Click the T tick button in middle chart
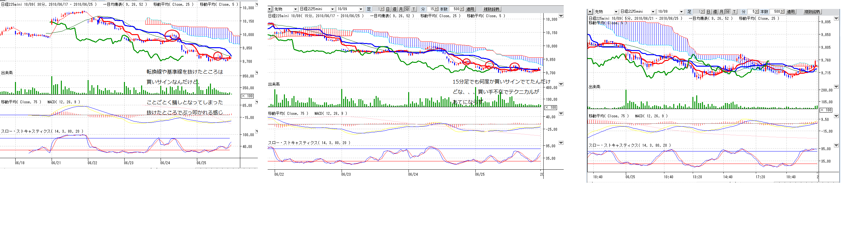 (x=414, y=9)
